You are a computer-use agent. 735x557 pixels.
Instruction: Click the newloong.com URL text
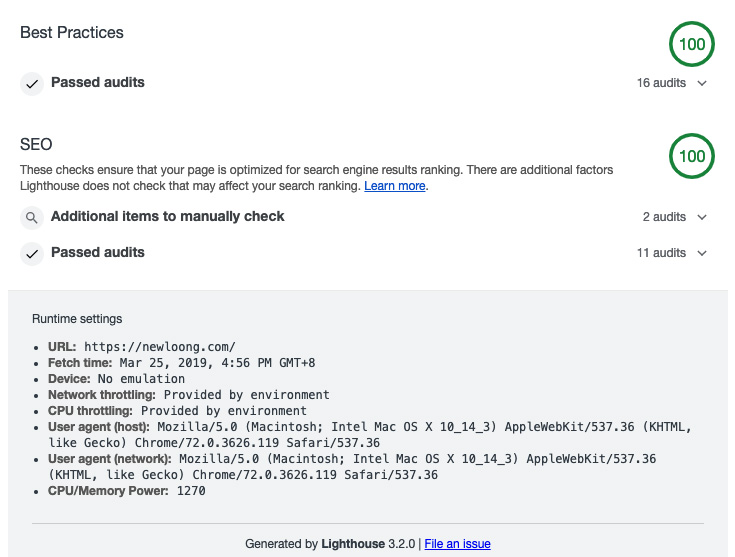tap(160, 347)
